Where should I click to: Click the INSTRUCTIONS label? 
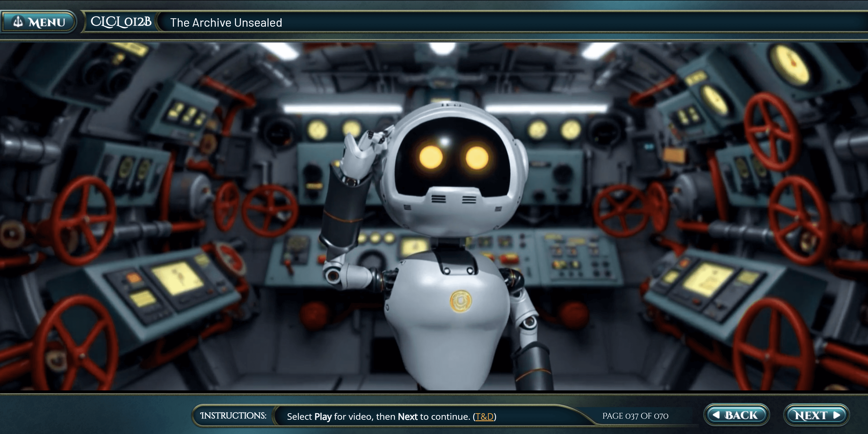pos(233,415)
